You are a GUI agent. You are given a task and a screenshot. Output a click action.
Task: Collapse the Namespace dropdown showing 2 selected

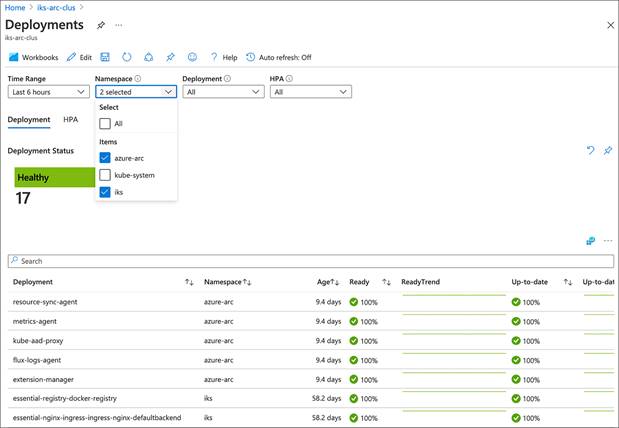click(x=136, y=92)
